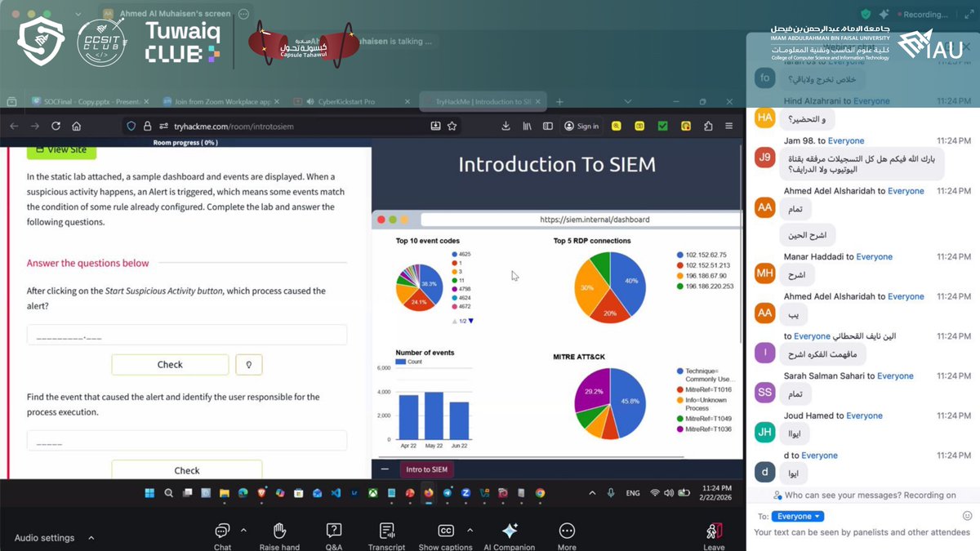Open Windows taskbar search

[x=168, y=493]
